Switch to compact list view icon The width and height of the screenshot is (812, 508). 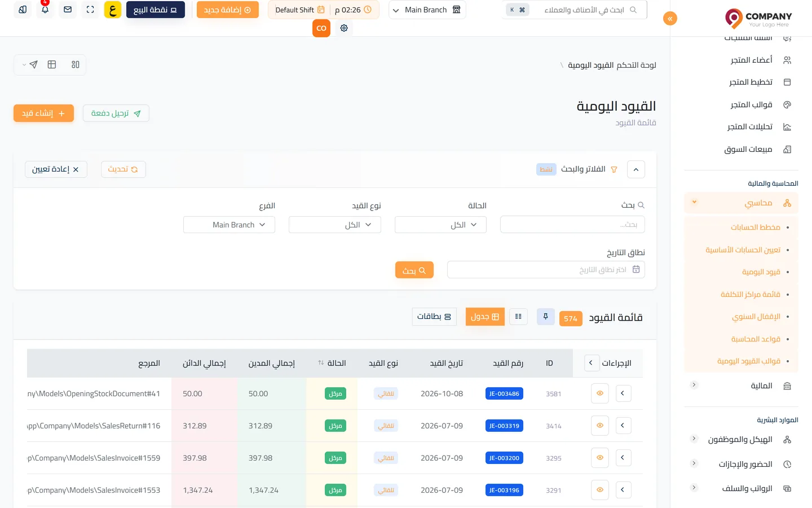click(518, 317)
